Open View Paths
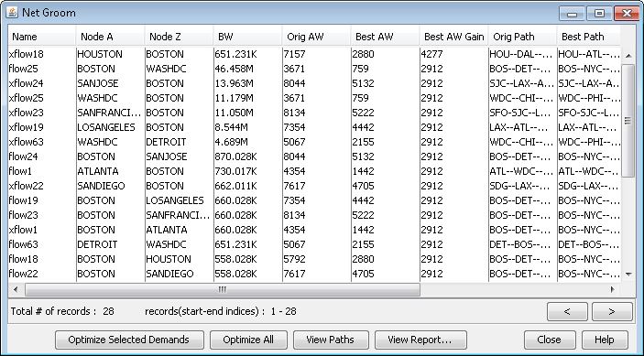The image size is (644, 356). click(x=330, y=340)
